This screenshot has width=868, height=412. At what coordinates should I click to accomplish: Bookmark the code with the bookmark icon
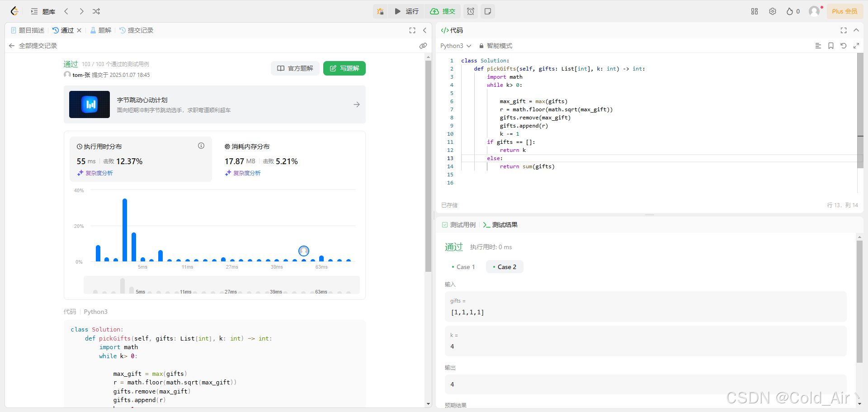(x=830, y=46)
